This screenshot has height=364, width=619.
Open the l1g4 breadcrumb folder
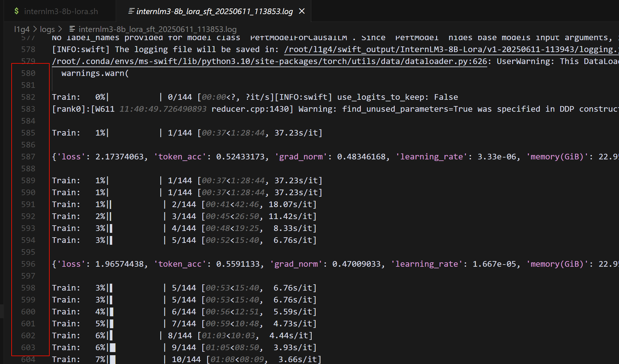pos(21,29)
